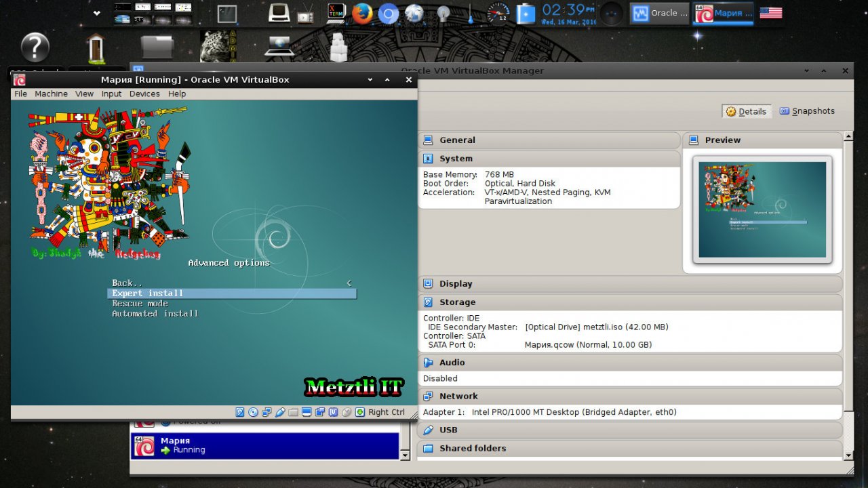
Task: Click the optical disc icon in VM status bar
Action: pyautogui.click(x=254, y=412)
